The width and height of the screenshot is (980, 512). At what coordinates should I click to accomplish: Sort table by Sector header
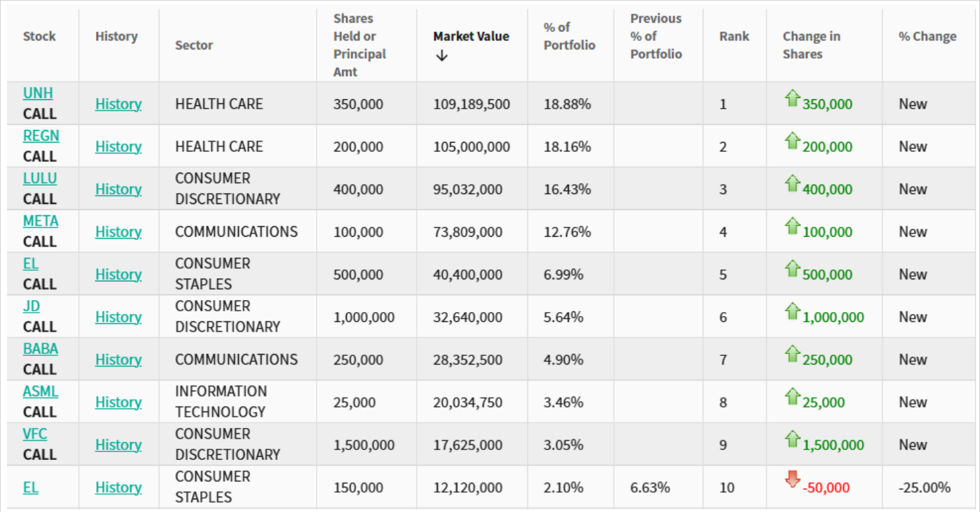tap(194, 45)
